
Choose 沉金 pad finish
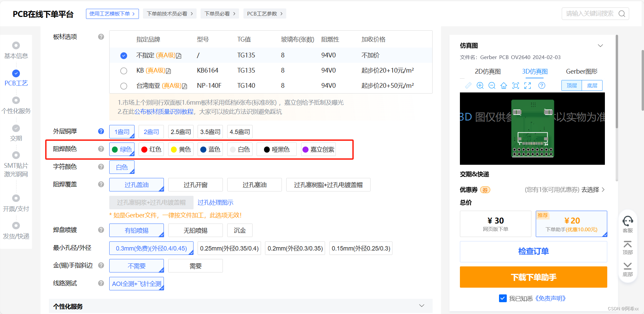click(240, 230)
